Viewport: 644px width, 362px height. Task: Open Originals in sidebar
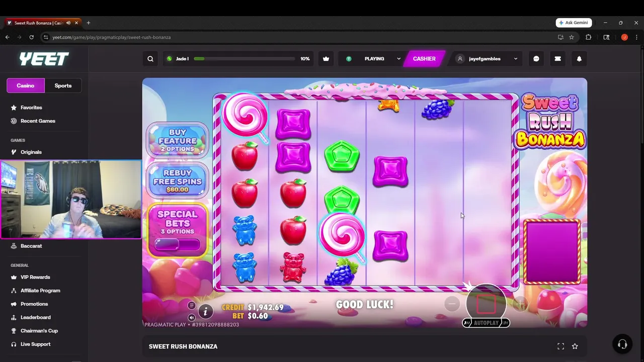pos(31,152)
